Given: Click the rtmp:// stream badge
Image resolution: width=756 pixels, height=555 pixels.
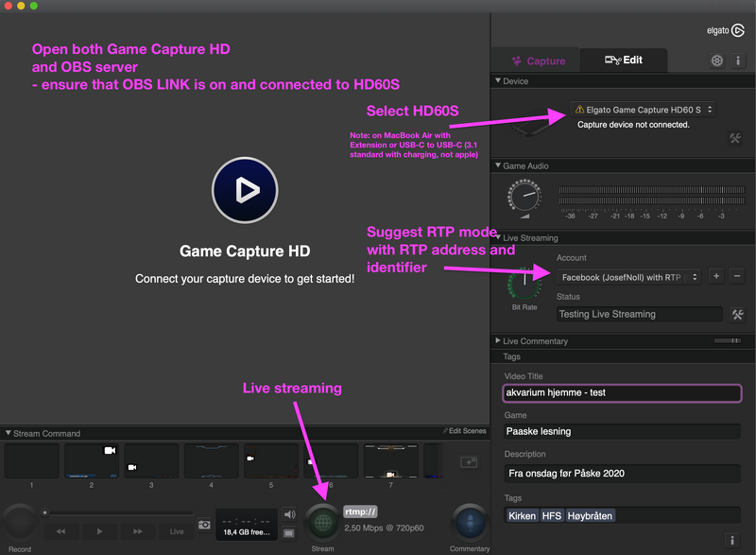Looking at the screenshot, I should (360, 512).
